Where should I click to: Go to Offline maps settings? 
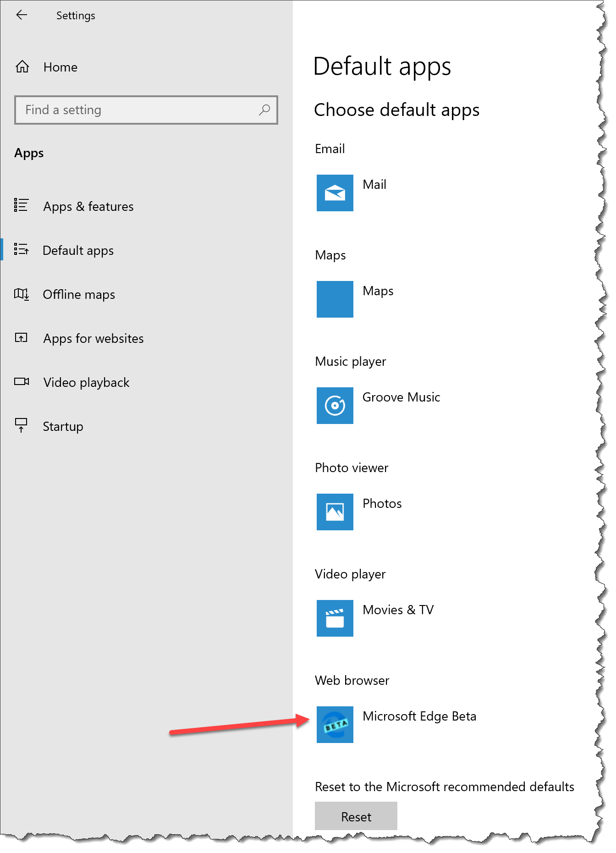coord(79,295)
